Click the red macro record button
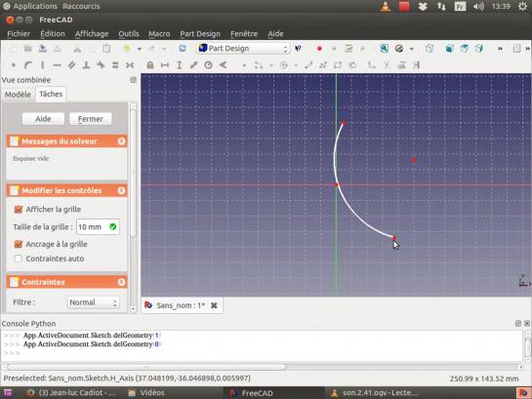 [x=319, y=49]
